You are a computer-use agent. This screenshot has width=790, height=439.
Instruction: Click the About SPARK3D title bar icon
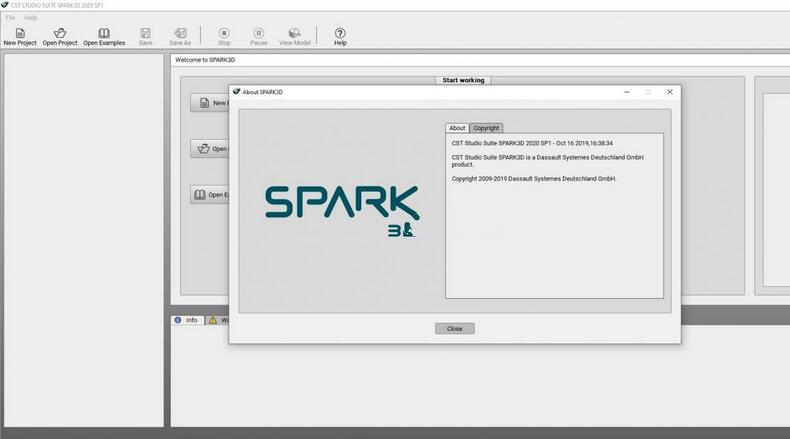[236, 92]
